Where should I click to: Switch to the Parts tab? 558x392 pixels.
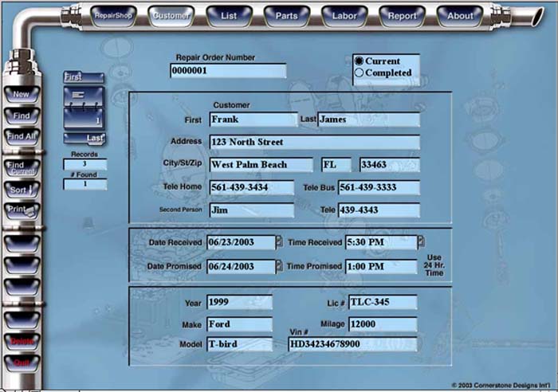point(286,15)
